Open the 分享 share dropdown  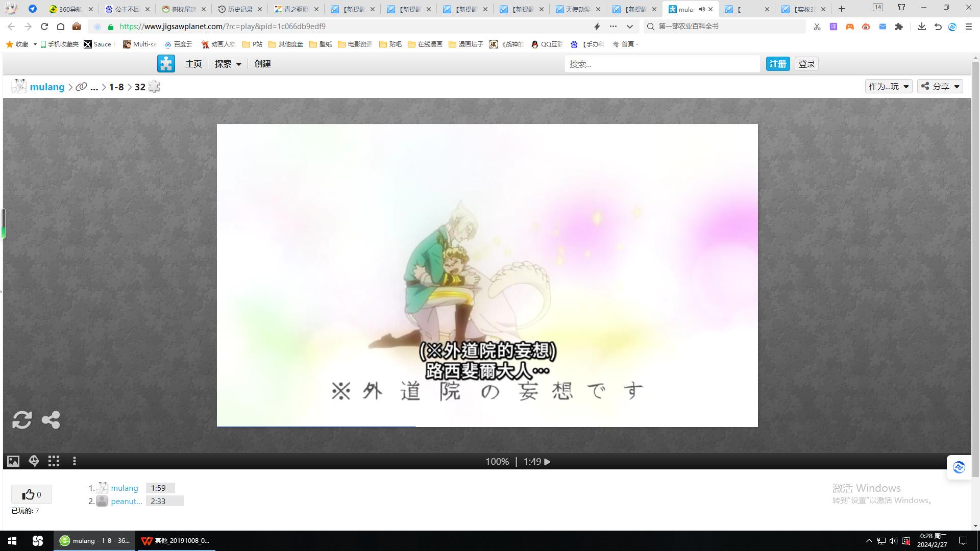click(x=940, y=86)
